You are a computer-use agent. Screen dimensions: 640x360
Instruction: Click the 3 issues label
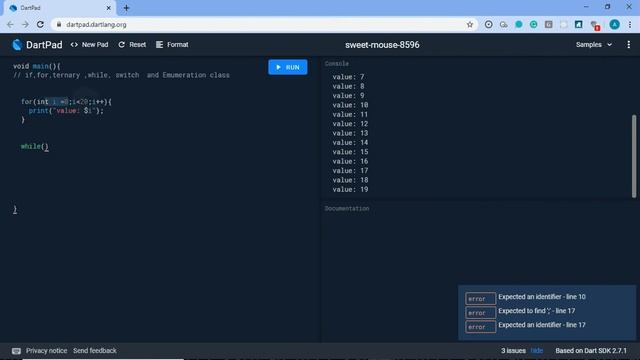coord(513,351)
